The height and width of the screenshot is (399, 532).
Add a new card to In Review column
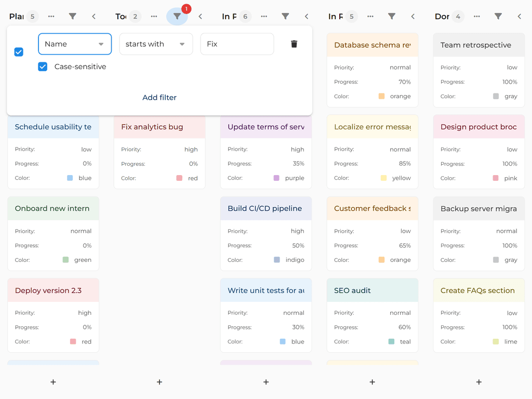(x=372, y=382)
